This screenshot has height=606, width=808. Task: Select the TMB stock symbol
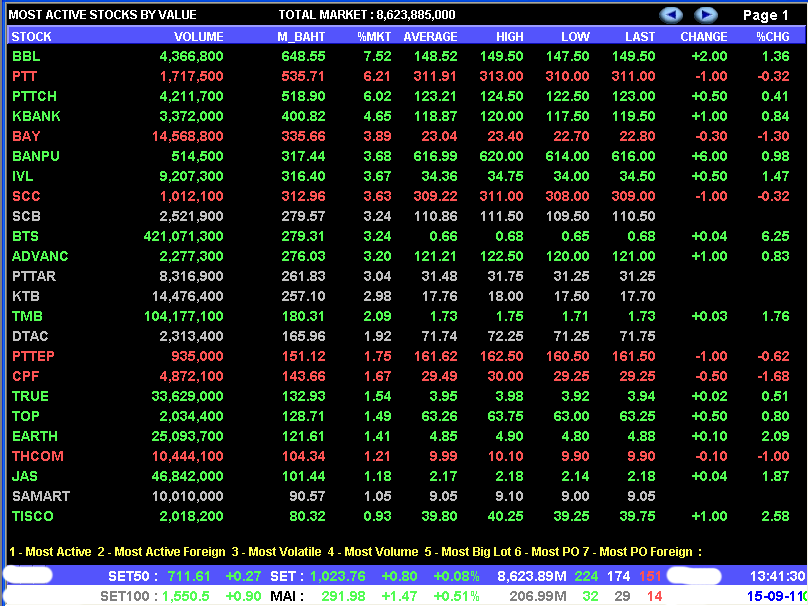tap(27, 316)
